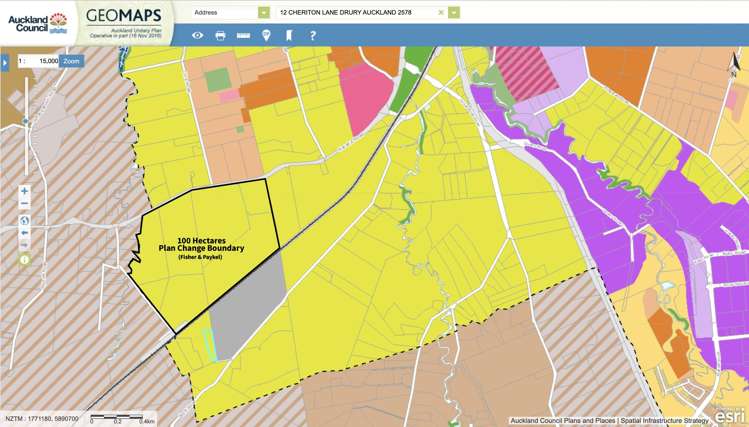Screen dimensions: 749x427
Task: Expand the left side panel arrow
Action: 4,62
